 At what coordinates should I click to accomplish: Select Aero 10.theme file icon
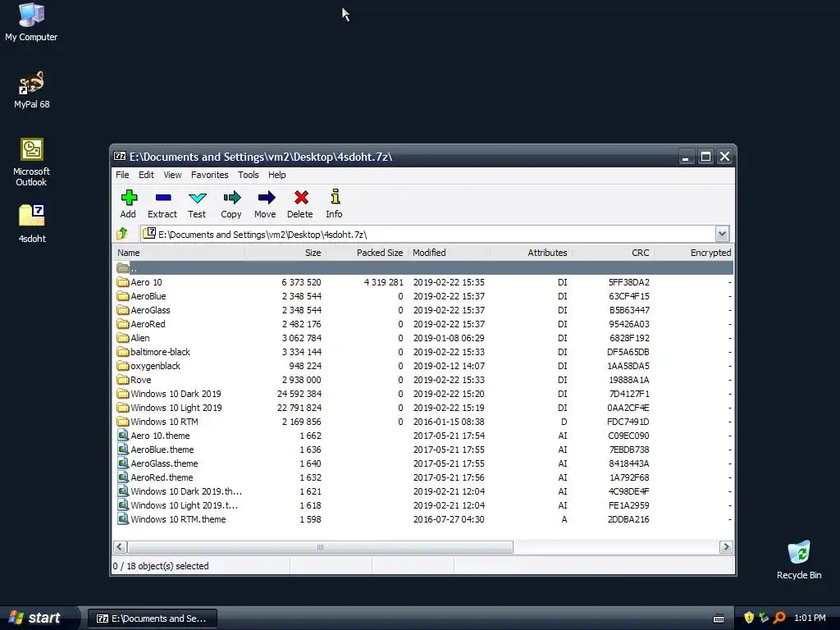[x=123, y=435]
